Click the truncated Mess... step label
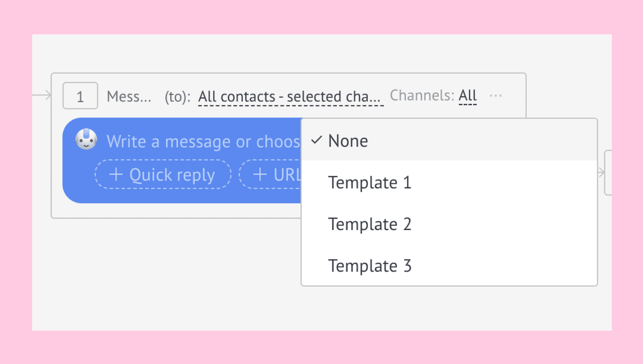This screenshot has width=643, height=364. tap(129, 96)
